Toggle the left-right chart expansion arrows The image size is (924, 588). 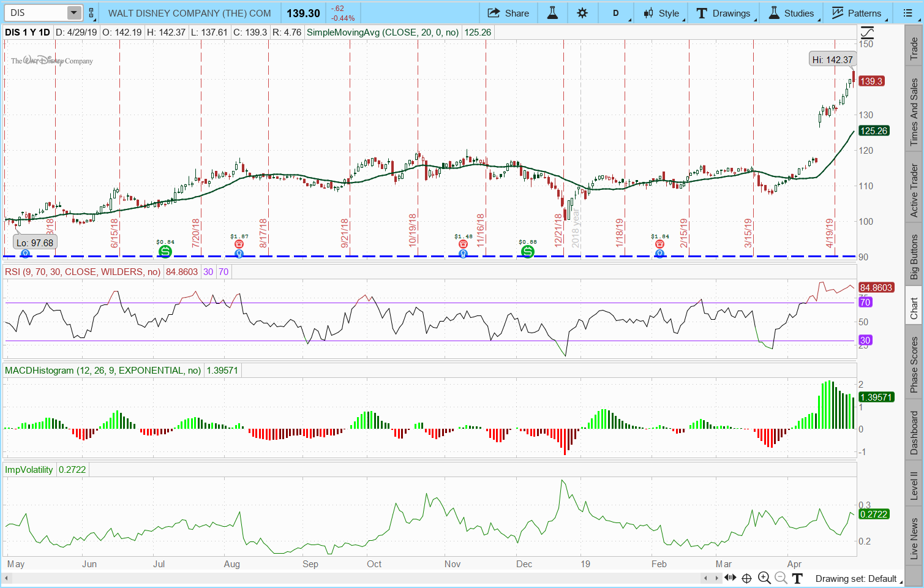tap(731, 578)
